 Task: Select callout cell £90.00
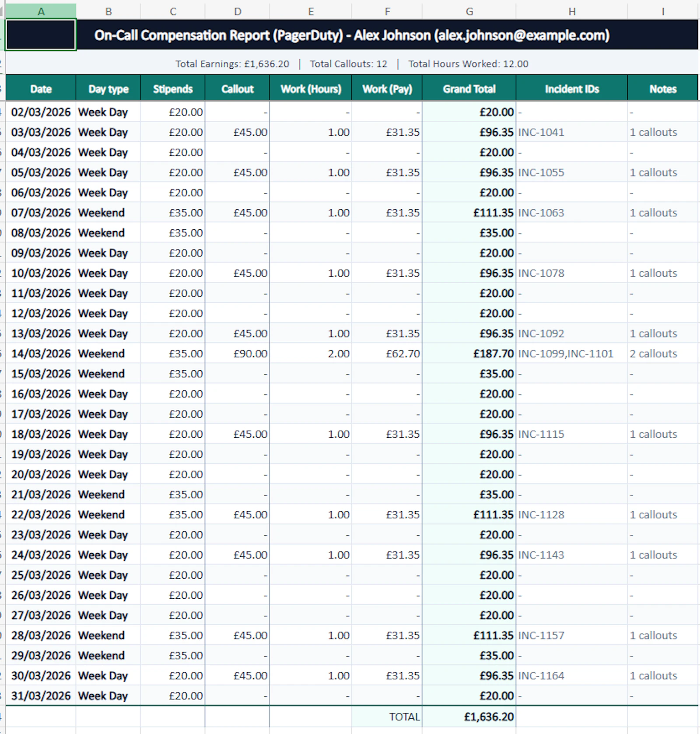[237, 354]
